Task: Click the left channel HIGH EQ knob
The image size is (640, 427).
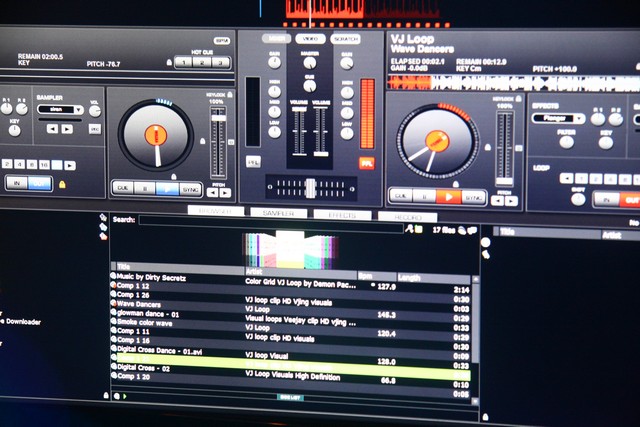Action: 274,91
